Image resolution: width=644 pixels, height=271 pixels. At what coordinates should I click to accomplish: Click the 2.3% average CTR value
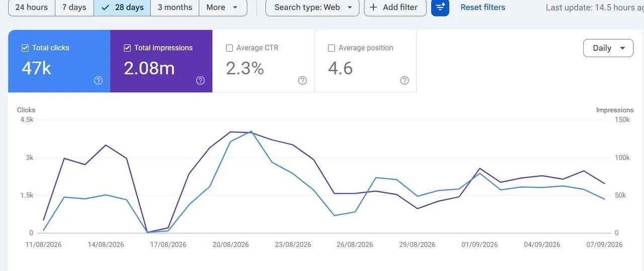[x=245, y=68]
